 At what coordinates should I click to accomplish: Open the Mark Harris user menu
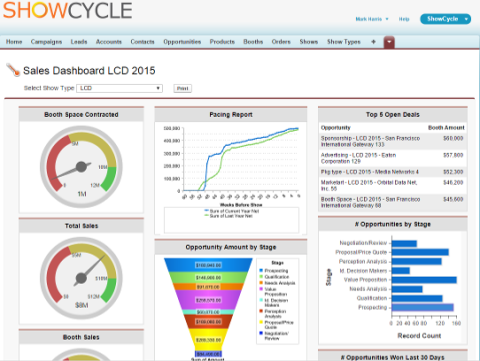[372, 19]
